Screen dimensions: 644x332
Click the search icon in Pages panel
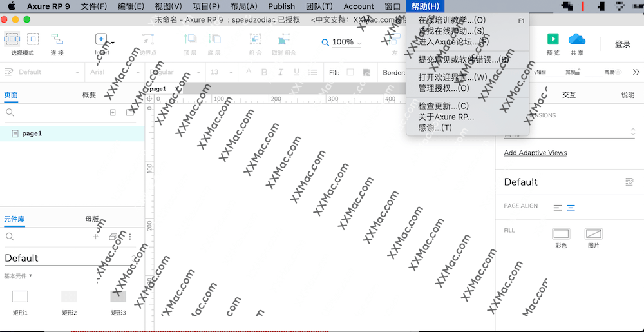[10, 113]
